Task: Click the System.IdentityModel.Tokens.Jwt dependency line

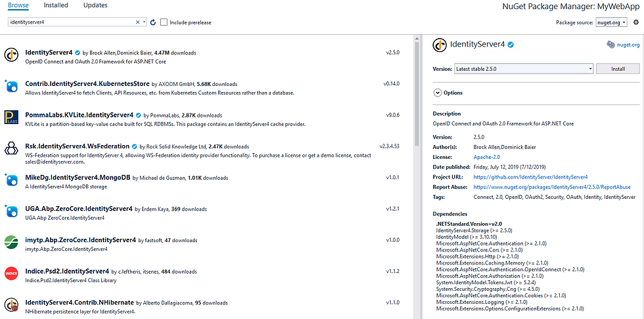Action: click(x=487, y=282)
